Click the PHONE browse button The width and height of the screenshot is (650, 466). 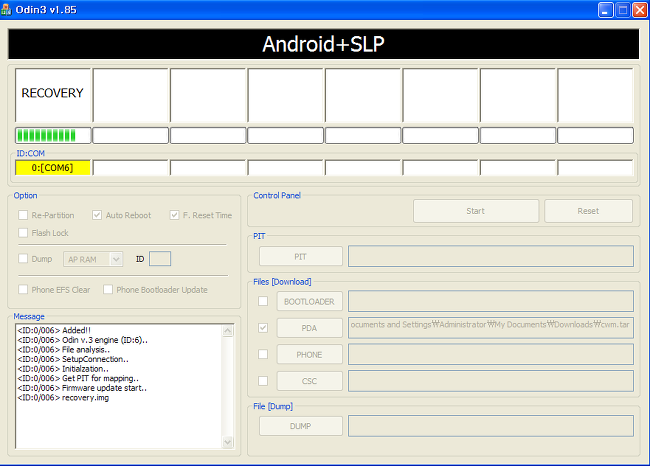(309, 354)
